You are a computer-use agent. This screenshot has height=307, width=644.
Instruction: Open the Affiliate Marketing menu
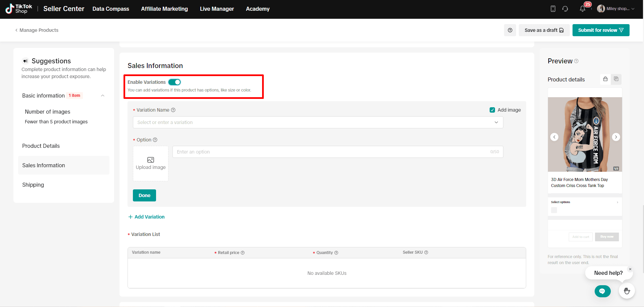[164, 9]
